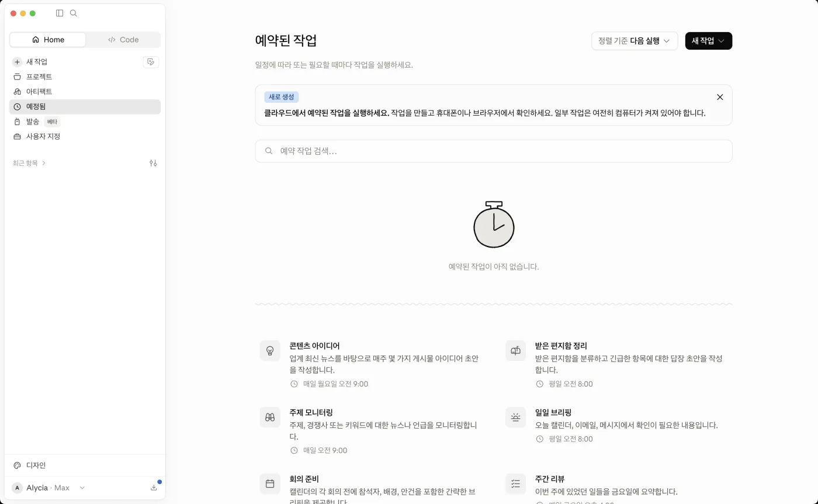
Task: Open 디자인 at the sidebar bottom
Action: pos(85,465)
